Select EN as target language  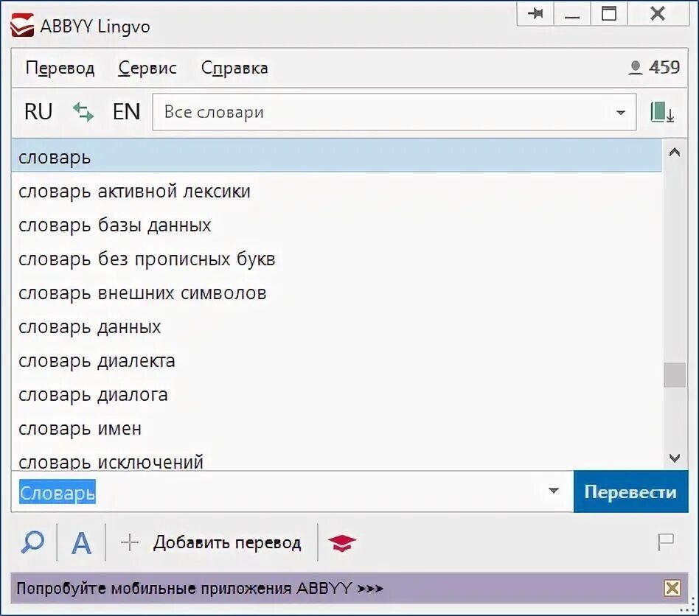pyautogui.click(x=127, y=111)
